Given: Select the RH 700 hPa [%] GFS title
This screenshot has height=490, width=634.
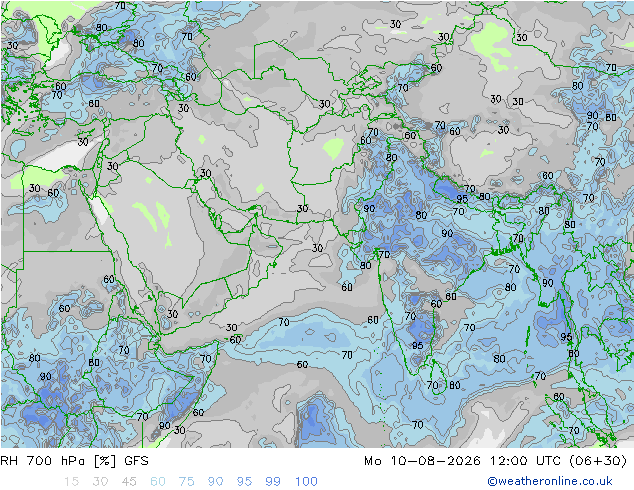Looking at the screenshot, I should [x=74, y=461].
